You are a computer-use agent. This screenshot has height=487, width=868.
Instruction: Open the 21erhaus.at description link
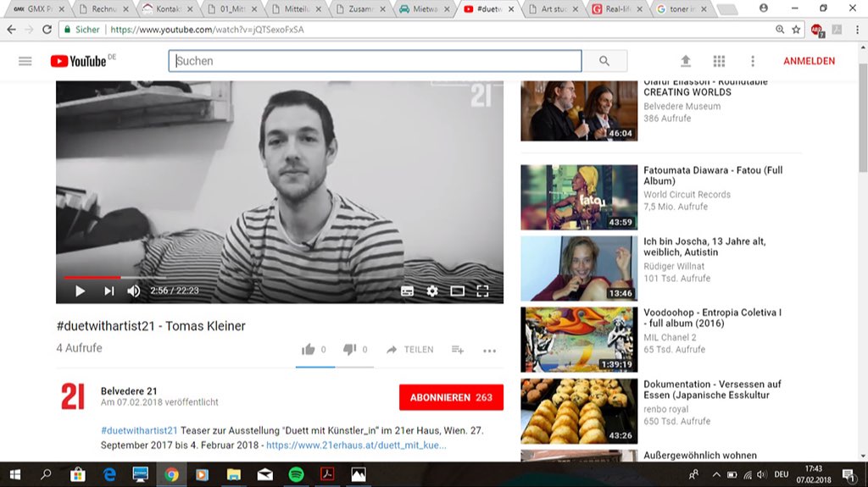click(x=356, y=445)
